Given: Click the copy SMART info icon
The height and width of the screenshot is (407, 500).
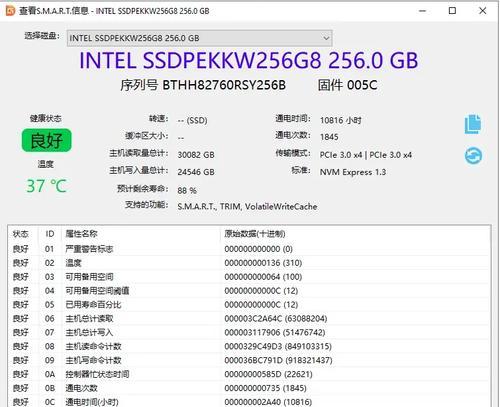Looking at the screenshot, I should pos(473,124).
